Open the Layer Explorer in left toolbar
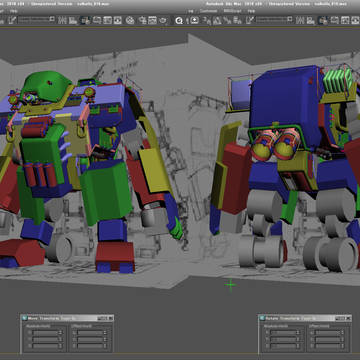Image resolution: width=360 pixels, height=360 pixels. [85, 20]
